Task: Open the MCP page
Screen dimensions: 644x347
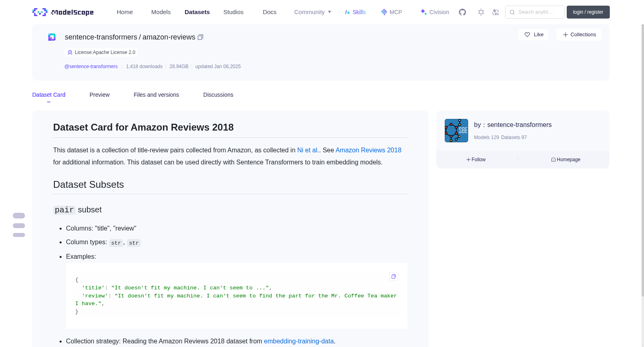Action: click(x=392, y=12)
